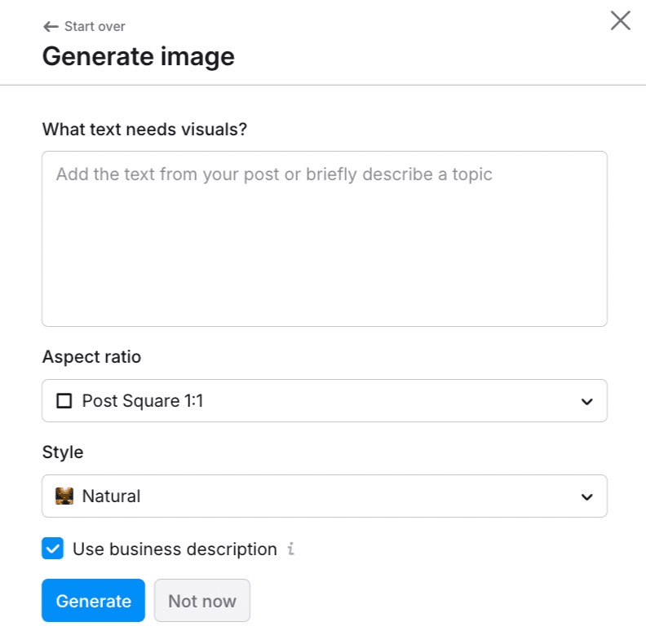Go back via Start over link
The image size is (646, 644).
[95, 26]
